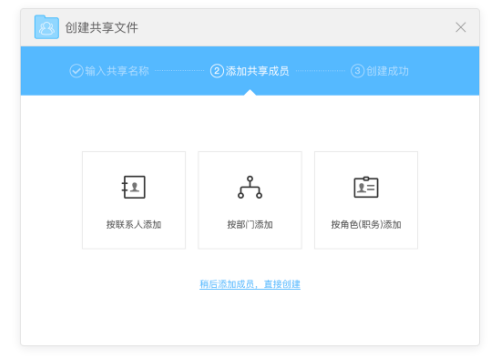Choose 按联系人添加 card
Viewport: 495px width, 361px height.
click(134, 200)
